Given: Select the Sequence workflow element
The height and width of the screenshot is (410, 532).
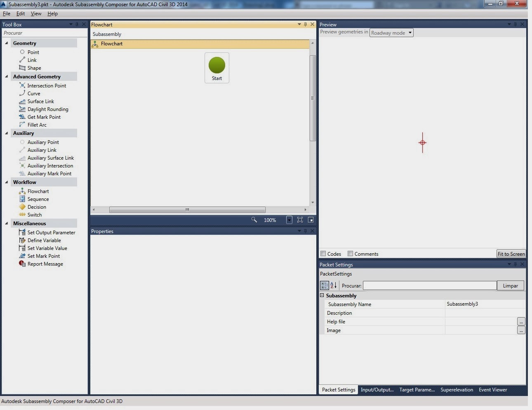Looking at the screenshot, I should click(34, 199).
